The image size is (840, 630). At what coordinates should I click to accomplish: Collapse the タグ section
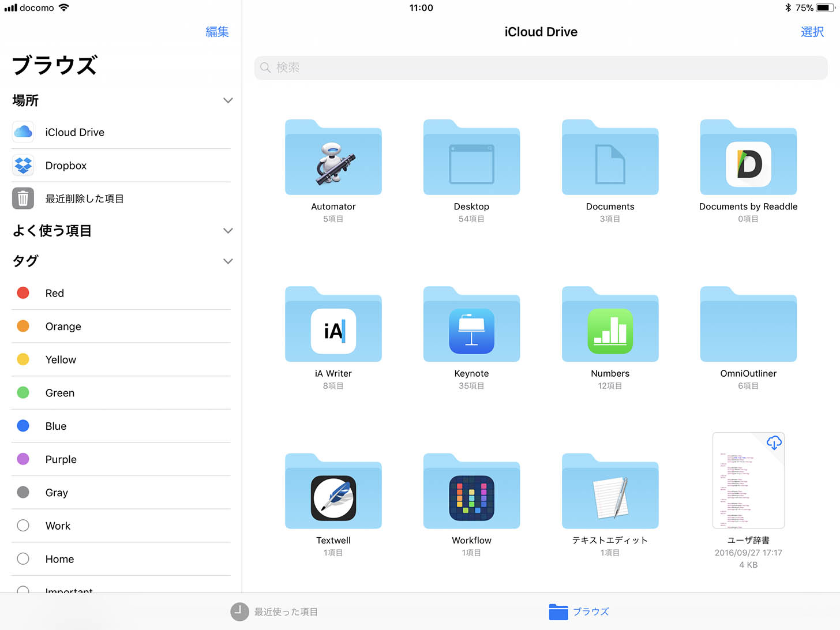228,261
